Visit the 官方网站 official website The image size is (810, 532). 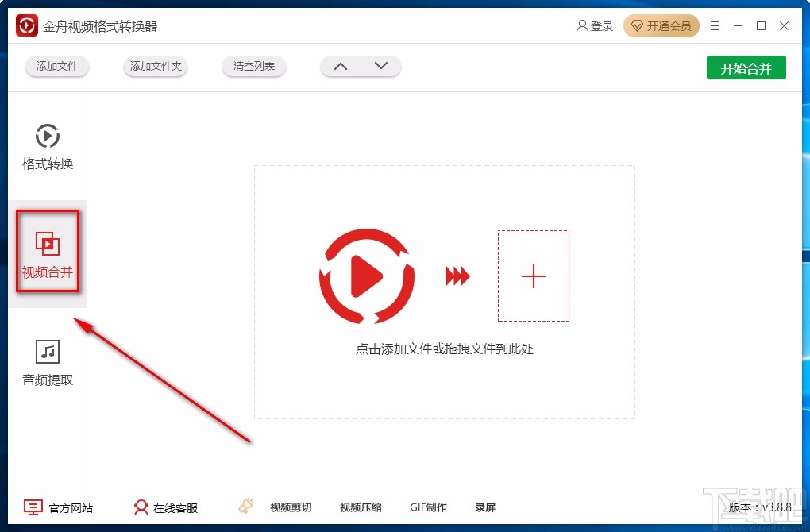[x=60, y=507]
